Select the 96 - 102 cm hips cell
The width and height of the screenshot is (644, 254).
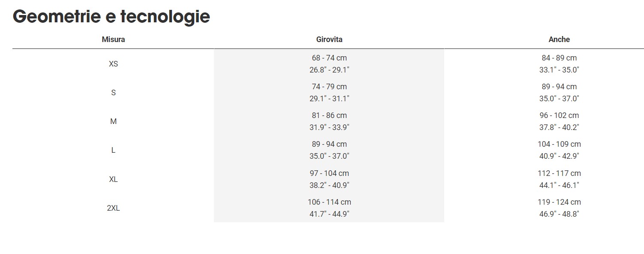[x=559, y=115]
